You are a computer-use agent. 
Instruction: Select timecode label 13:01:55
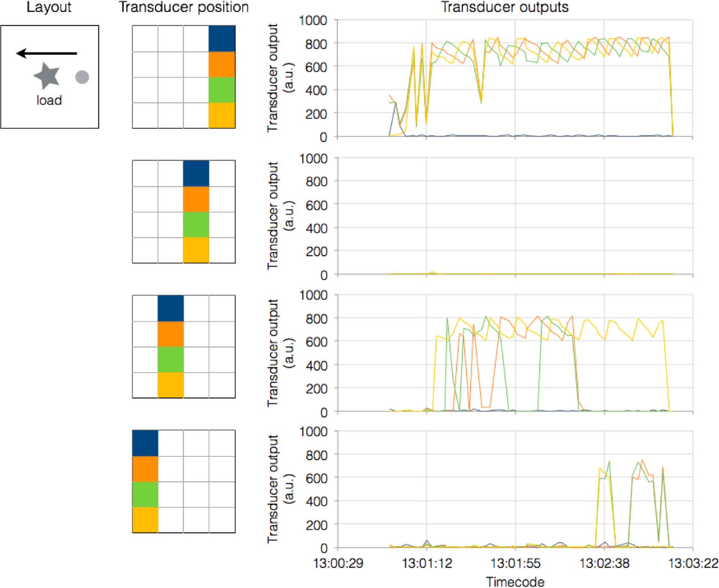pyautogui.click(x=515, y=563)
